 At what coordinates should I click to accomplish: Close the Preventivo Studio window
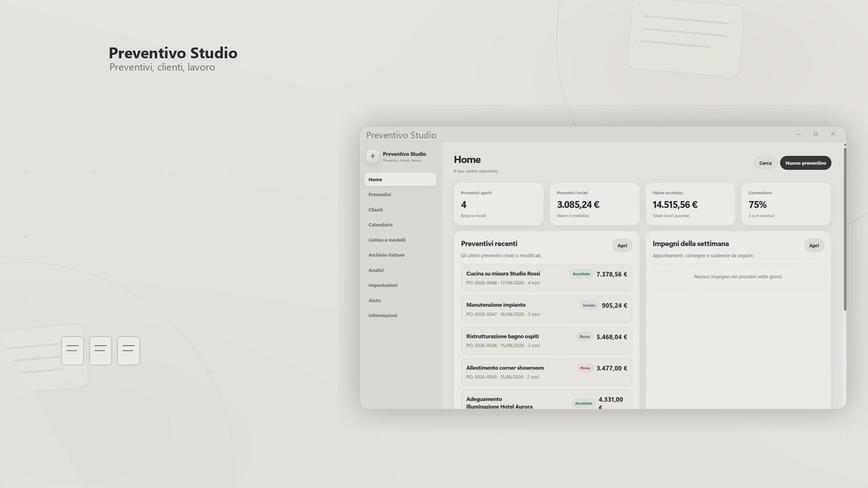click(x=833, y=134)
